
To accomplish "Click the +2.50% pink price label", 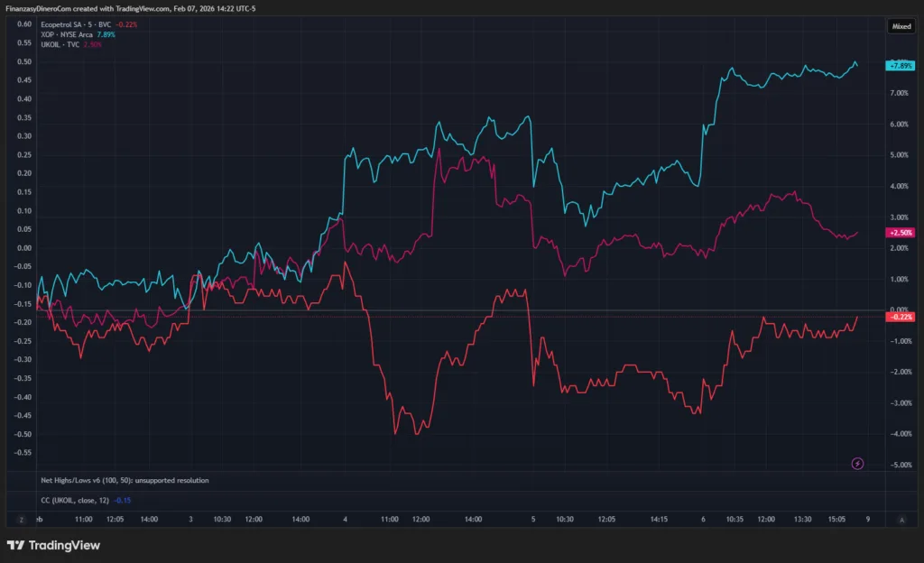I will pos(901,233).
